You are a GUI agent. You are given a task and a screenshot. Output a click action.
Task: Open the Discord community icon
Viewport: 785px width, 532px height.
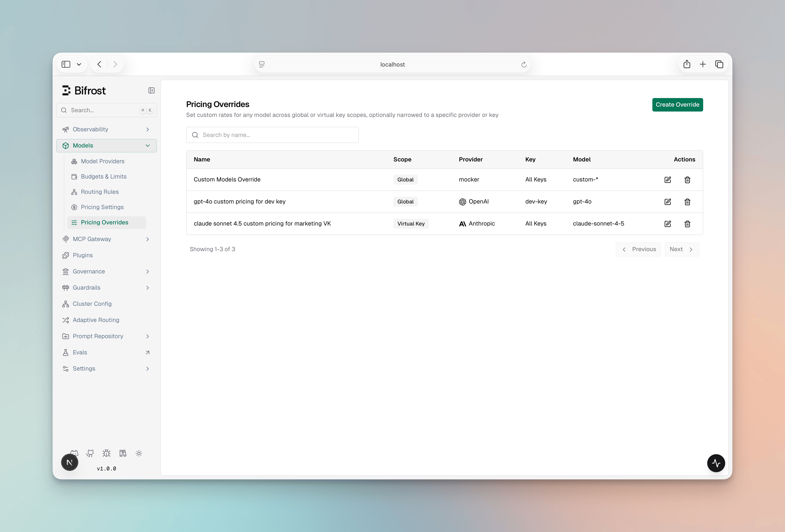(74, 452)
